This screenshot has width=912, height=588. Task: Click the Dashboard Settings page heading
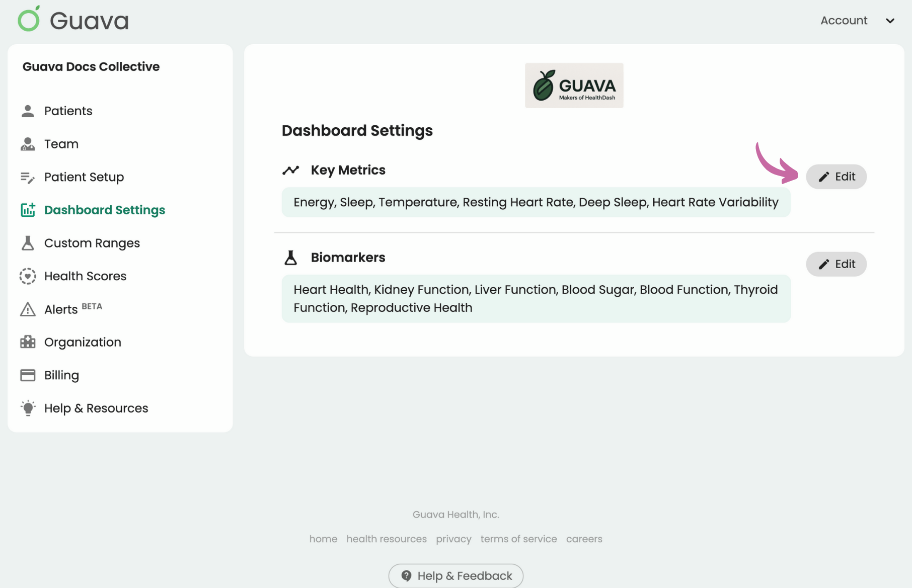[357, 131]
